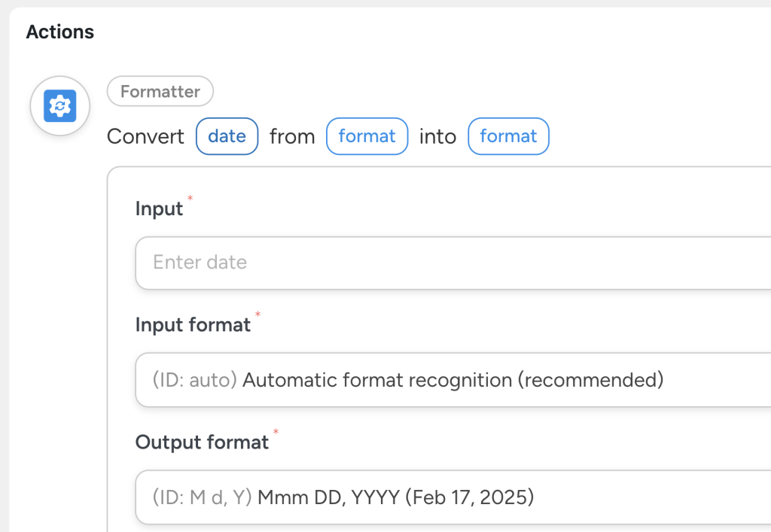The width and height of the screenshot is (771, 532).
Task: Click the Input format label
Action: coord(193,324)
